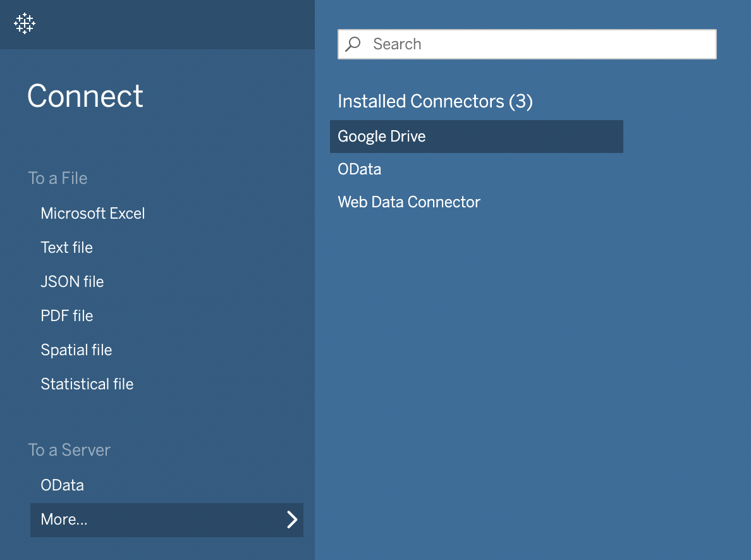Viewport: 751px width, 560px height.
Task: Click the magnifier icon in search box
Action: click(x=353, y=44)
